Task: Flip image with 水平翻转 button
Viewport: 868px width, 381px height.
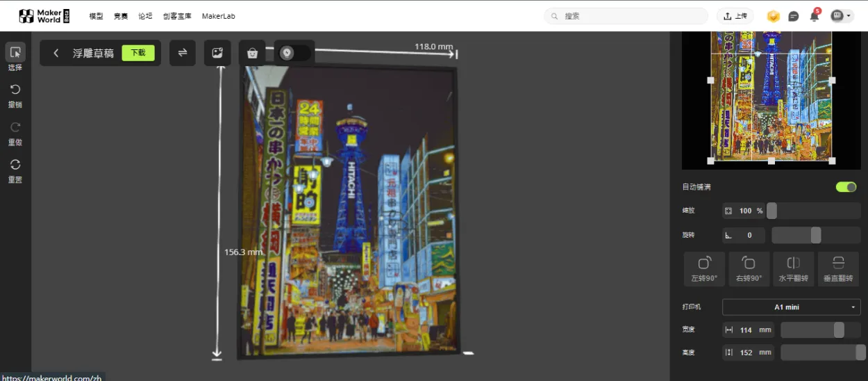Action: (x=794, y=269)
